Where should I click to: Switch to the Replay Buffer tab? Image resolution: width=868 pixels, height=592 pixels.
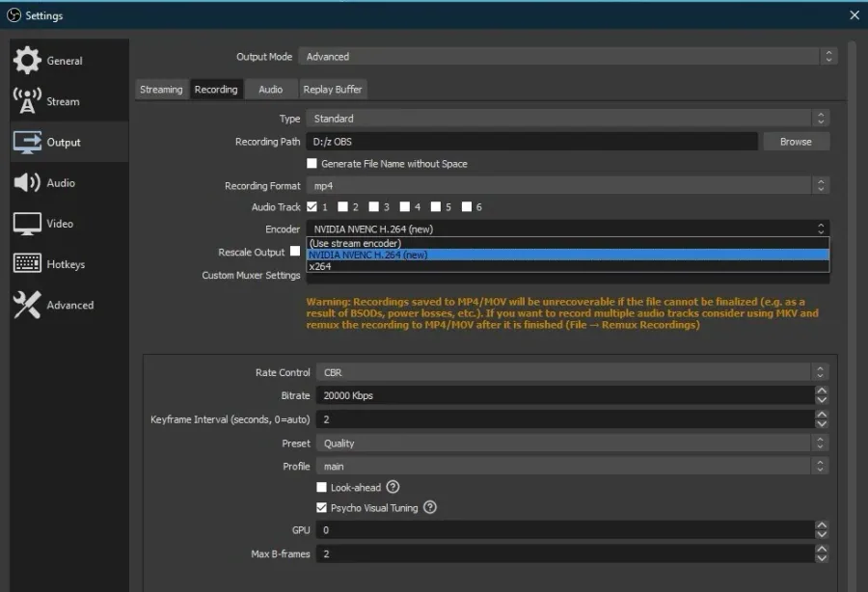[x=332, y=90]
